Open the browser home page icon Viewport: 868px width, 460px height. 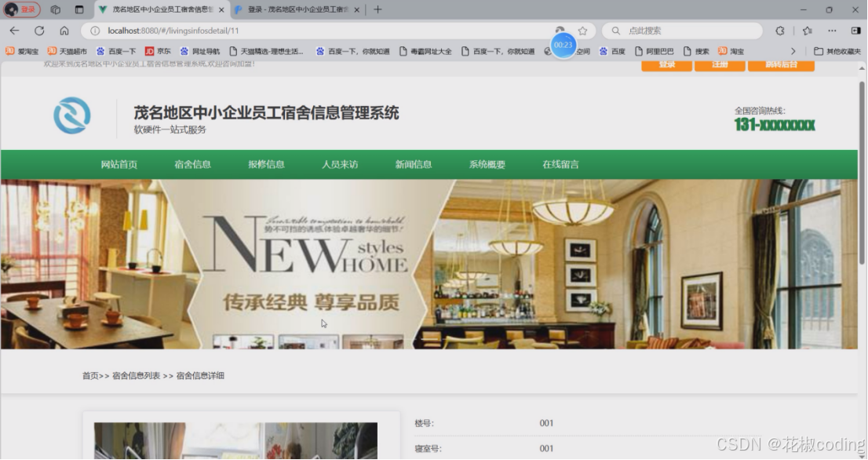coord(64,31)
